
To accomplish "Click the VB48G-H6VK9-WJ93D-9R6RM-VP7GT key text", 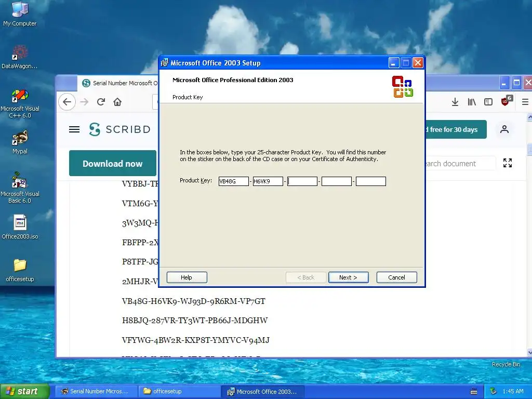I will [x=193, y=301].
